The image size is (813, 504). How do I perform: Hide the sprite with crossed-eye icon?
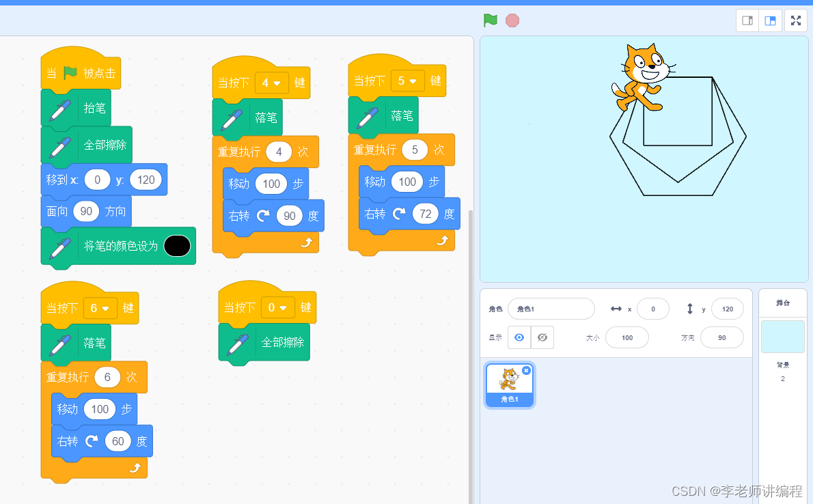[542, 337]
